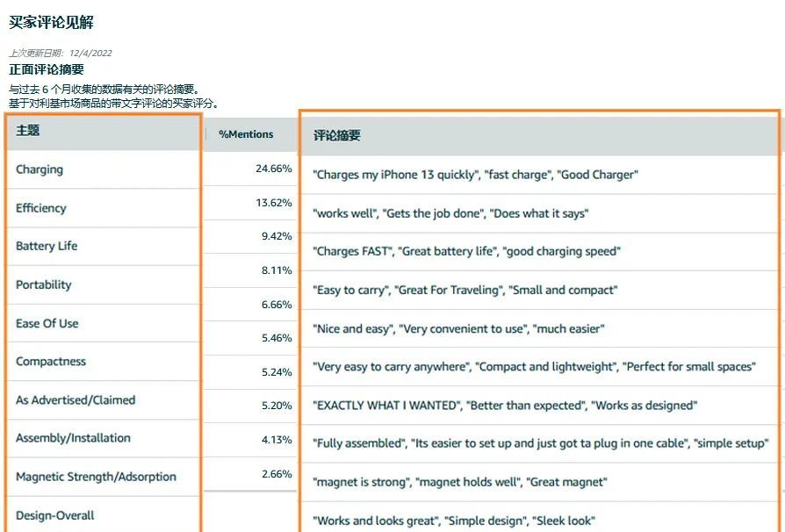785x532 pixels.
Task: Click the 24.66% mentions value
Action: click(x=274, y=169)
